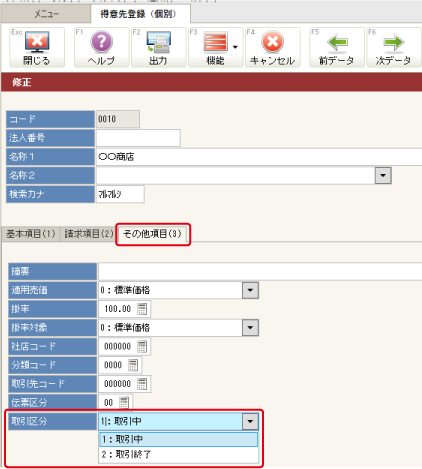Viewport: 422px width, 469px height.
Task: Switch to 請求項目(2) tab
Action: pos(89,234)
